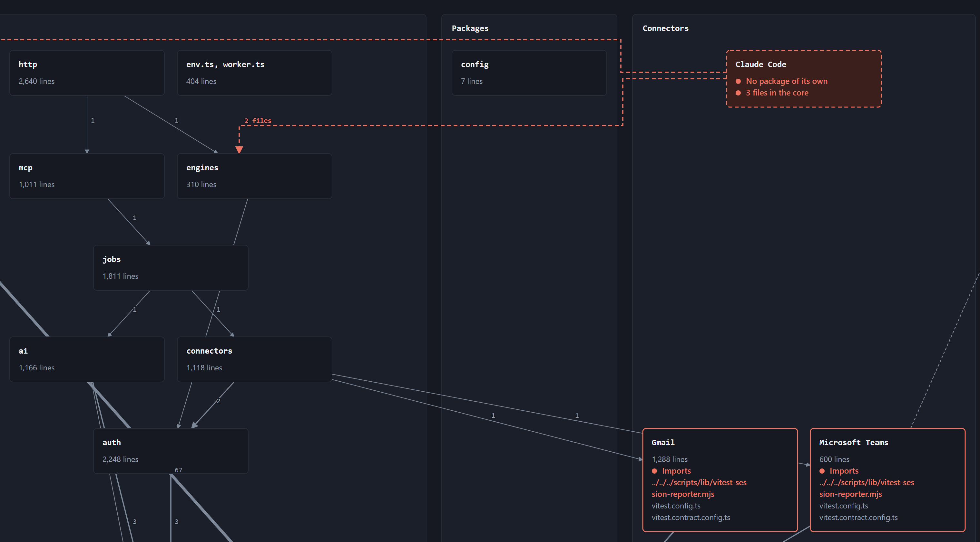Click the '67' edge label below auth
980x542 pixels.
178,470
